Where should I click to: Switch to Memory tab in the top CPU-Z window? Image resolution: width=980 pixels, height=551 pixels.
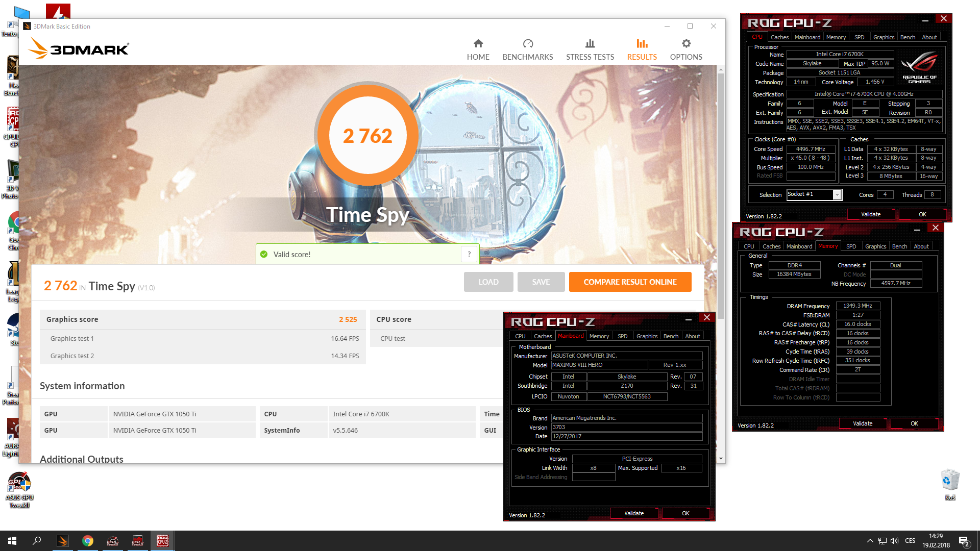(836, 37)
